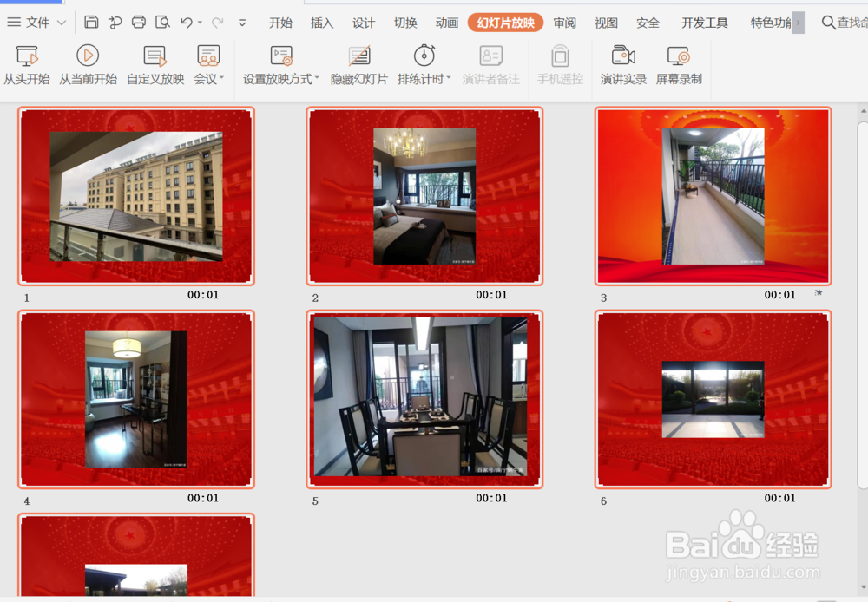Expand the quick access toolbar customize arrow
This screenshot has width=868, height=602.
(x=242, y=23)
